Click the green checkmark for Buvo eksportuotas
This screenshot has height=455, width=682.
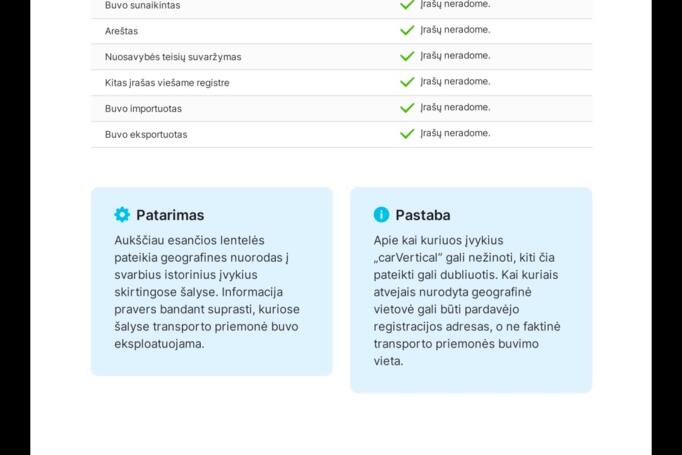407,134
